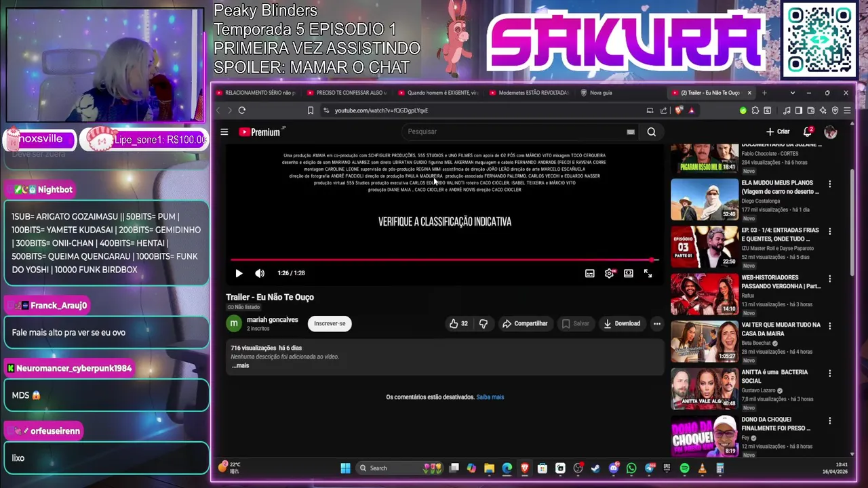
Task: Open ELA MUDOU MEUS PLANOS thumbnail
Action: coord(705,199)
